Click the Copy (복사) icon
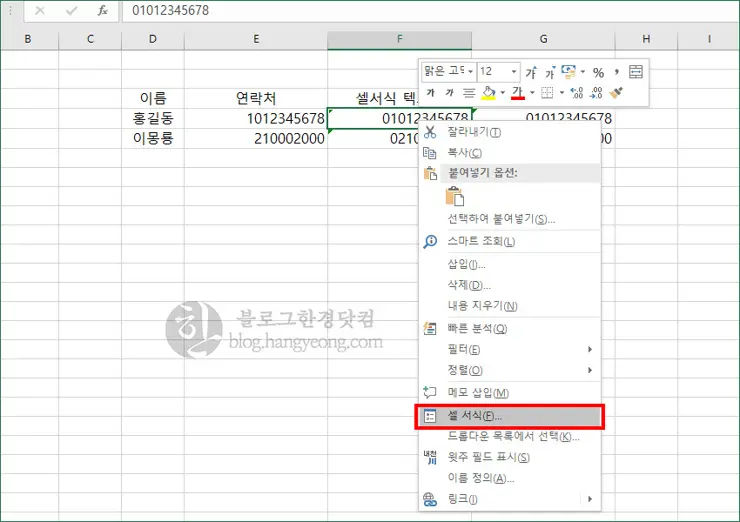 coord(430,152)
